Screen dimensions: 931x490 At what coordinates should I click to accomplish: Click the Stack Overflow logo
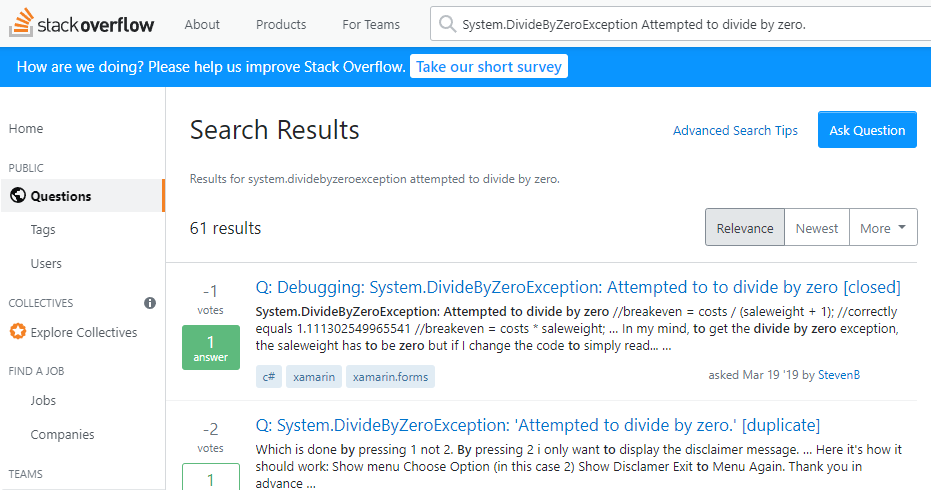[82, 24]
